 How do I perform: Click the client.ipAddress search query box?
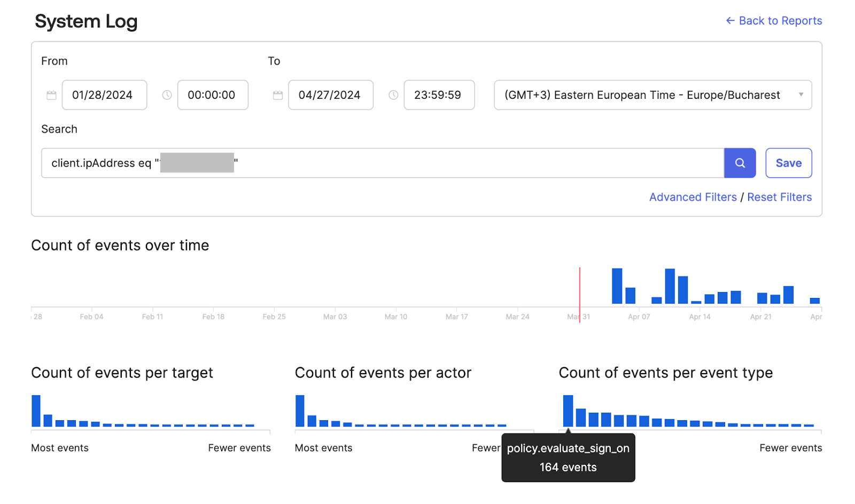(383, 163)
